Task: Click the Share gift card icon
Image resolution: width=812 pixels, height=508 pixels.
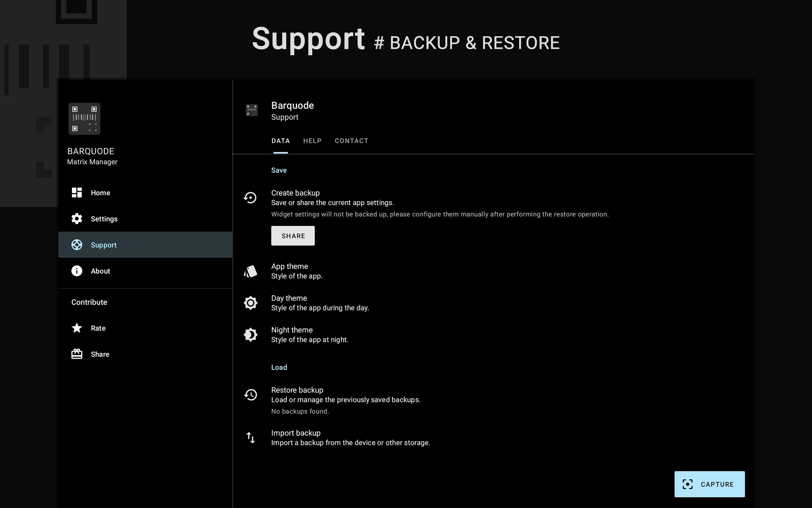Action: (77, 354)
